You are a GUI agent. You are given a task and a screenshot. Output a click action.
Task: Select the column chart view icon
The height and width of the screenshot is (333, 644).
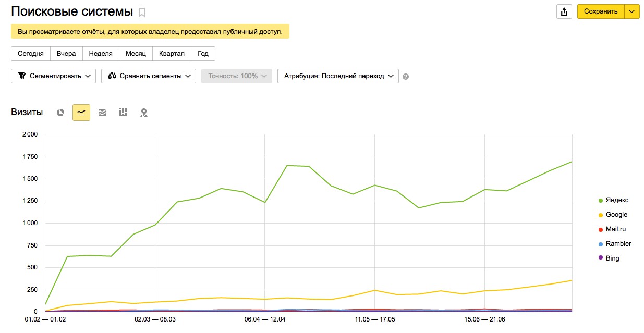[123, 113]
